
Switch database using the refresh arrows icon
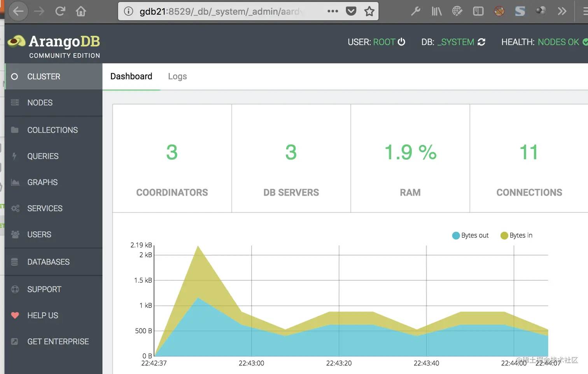[481, 42]
